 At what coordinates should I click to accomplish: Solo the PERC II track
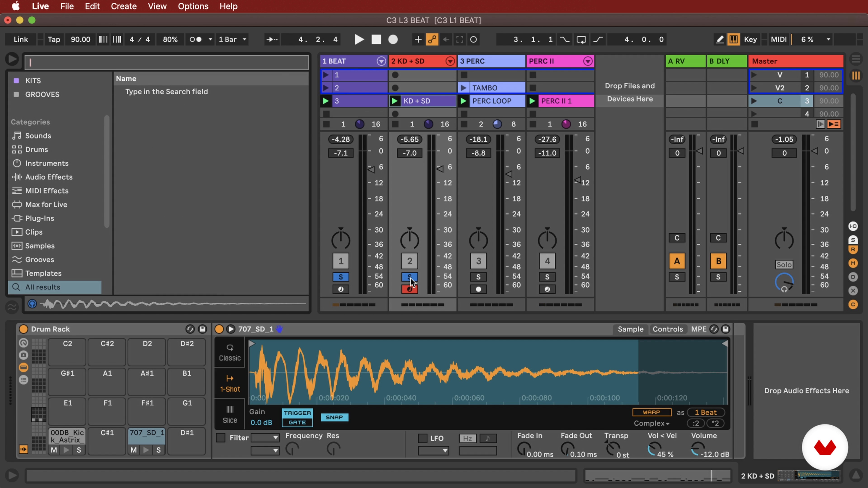click(x=547, y=277)
